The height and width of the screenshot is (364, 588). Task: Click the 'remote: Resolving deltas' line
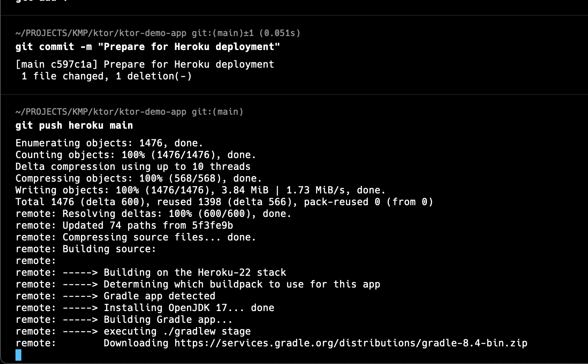click(x=153, y=214)
